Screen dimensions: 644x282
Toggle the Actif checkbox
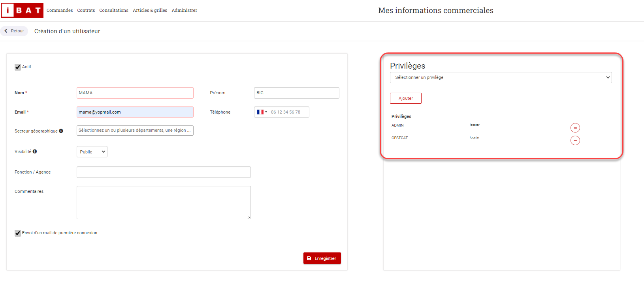[18, 67]
